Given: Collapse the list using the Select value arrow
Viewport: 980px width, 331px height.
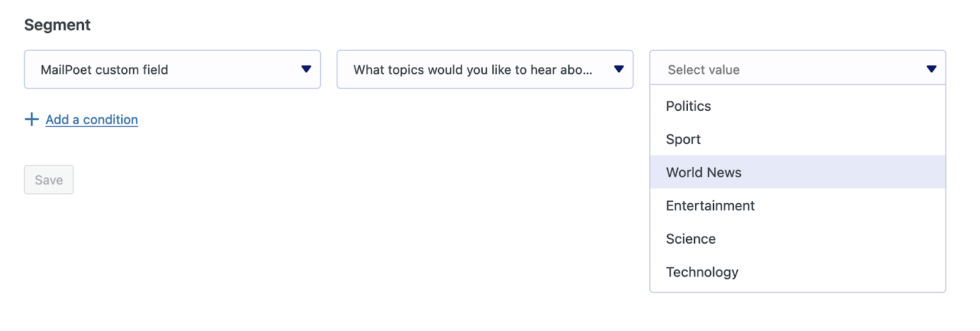Looking at the screenshot, I should (x=931, y=69).
